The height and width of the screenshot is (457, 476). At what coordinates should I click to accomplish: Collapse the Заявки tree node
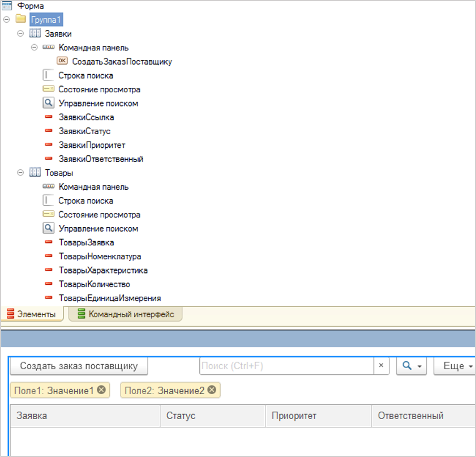21,34
